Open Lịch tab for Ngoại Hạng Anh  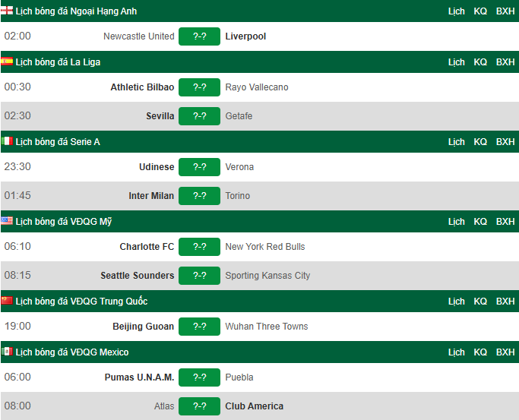[457, 11]
